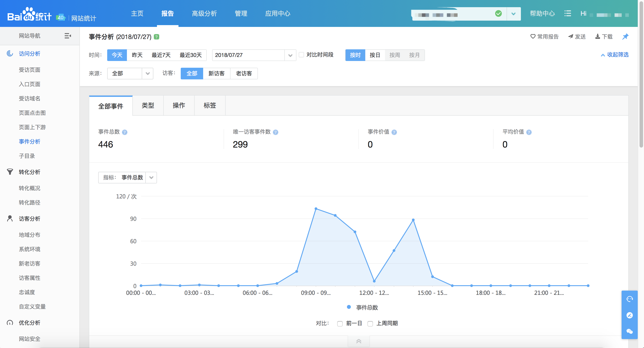Click the WeChat icon in the floating panel
The height and width of the screenshot is (348, 644).
[629, 331]
